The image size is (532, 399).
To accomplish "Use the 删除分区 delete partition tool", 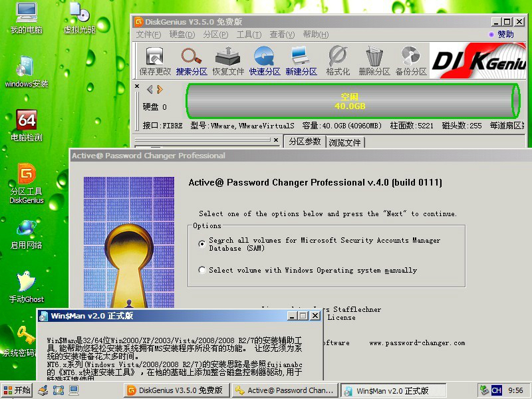I will click(x=374, y=60).
